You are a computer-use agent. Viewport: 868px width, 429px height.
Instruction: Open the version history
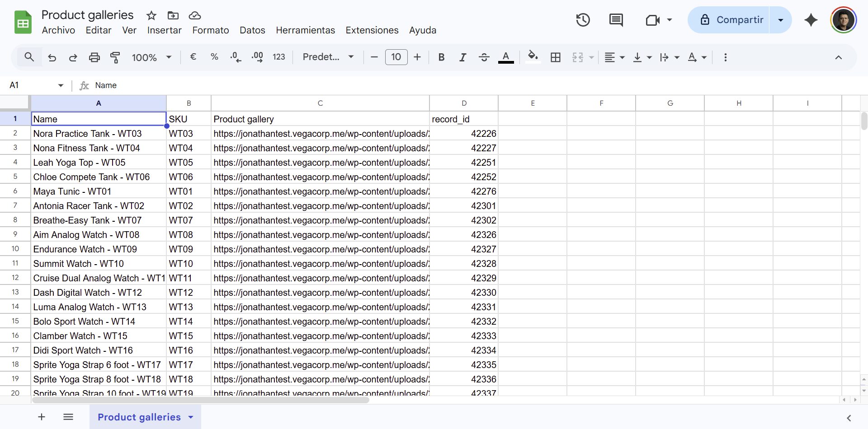point(583,20)
